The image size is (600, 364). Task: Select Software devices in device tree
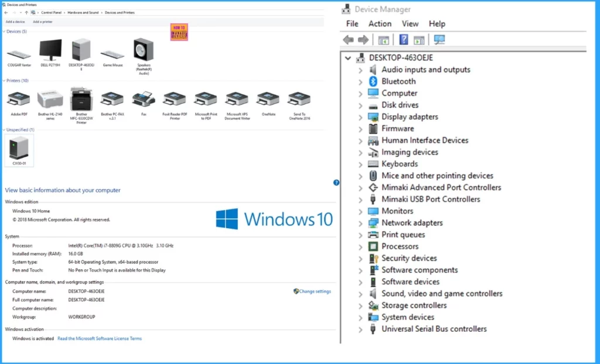[x=410, y=282]
